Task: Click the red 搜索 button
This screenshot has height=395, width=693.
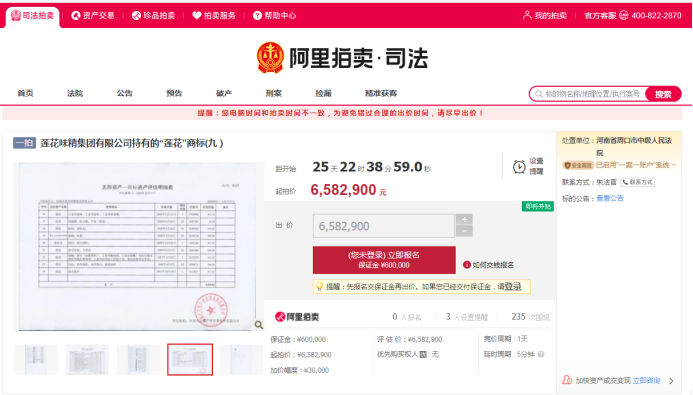Action: click(x=663, y=94)
